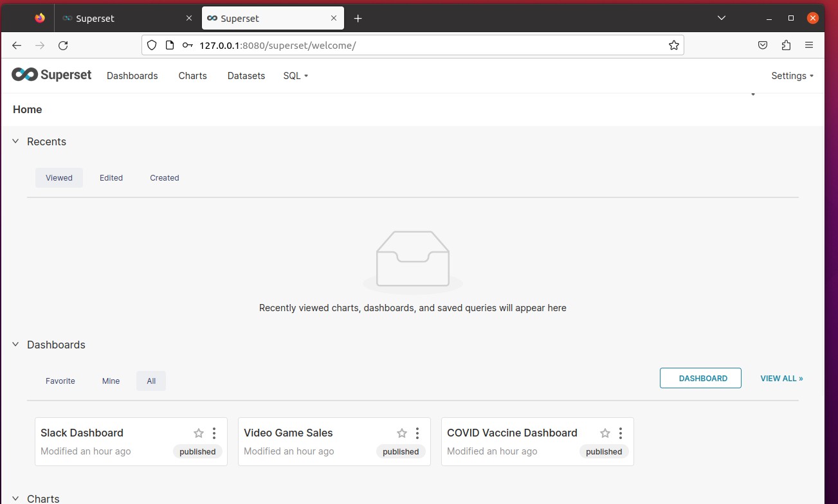The height and width of the screenshot is (504, 838).
Task: Open Video Game Sales three-dot menu
Action: coord(417,433)
